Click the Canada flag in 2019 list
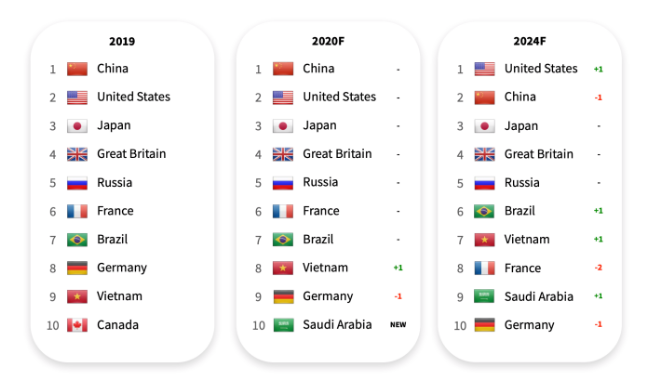Screen dimensions: 668x381 tap(77, 325)
